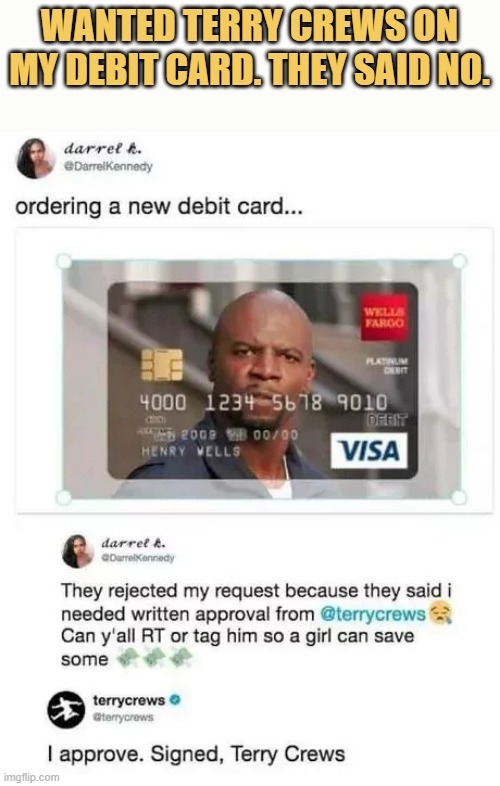500x786 pixels.
Task: Click the imgflip.com watermark
Action: click(31, 777)
